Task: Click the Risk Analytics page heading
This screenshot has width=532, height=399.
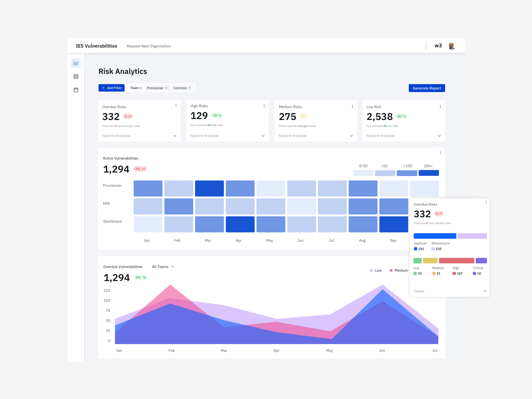Action: click(x=123, y=72)
